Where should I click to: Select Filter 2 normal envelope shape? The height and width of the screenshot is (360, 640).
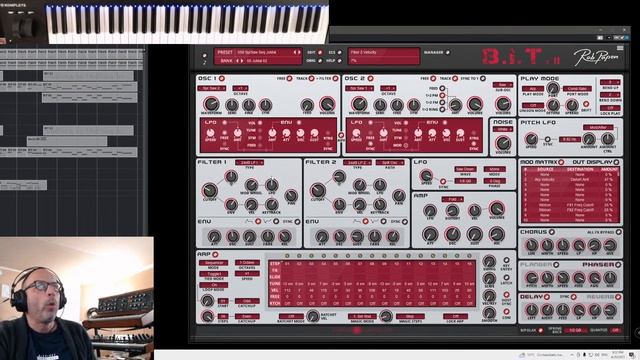(x=365, y=222)
